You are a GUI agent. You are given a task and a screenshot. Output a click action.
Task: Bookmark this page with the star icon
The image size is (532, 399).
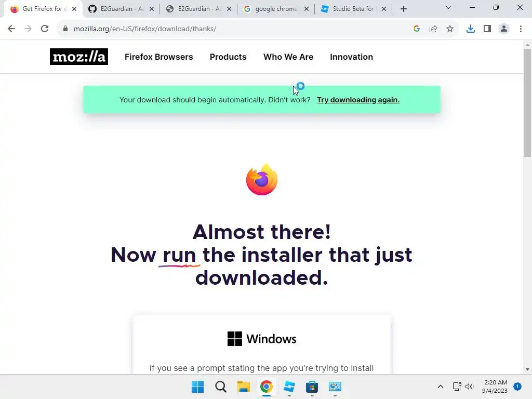click(x=450, y=29)
